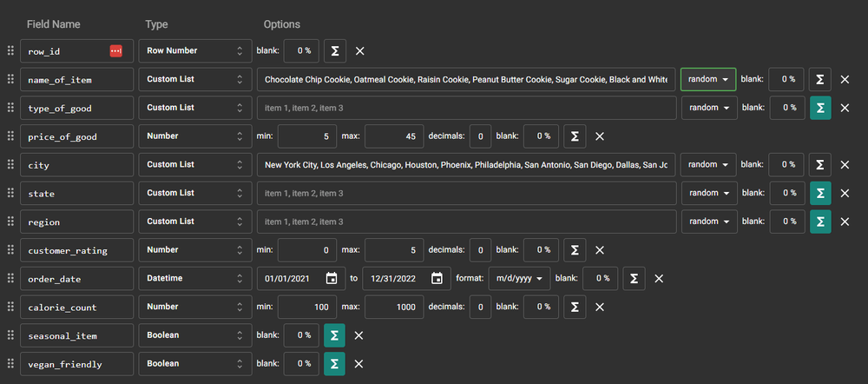Open formula sigma for city field

point(820,164)
